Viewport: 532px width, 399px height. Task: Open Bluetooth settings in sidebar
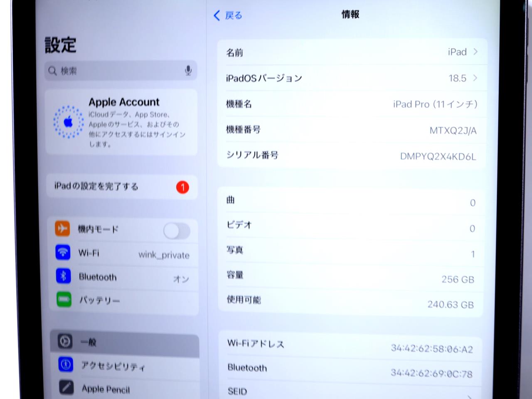[123, 277]
